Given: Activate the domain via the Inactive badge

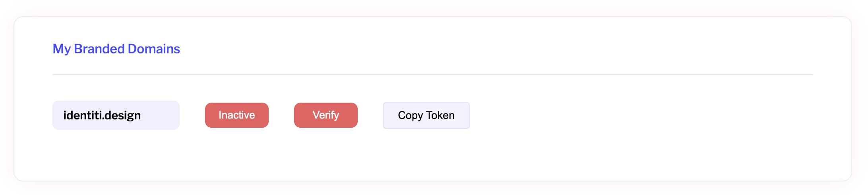Looking at the screenshot, I should (236, 115).
